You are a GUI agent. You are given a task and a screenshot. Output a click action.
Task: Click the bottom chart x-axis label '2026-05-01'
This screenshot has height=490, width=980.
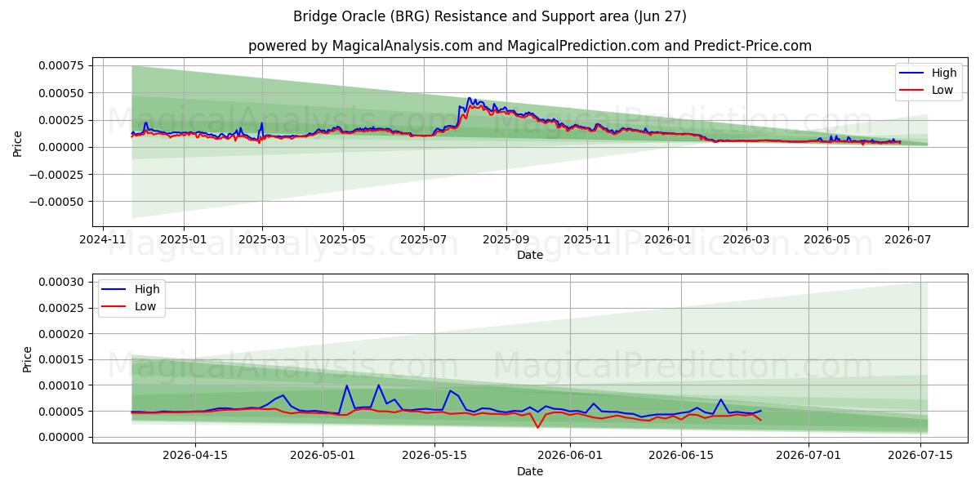[x=323, y=456]
